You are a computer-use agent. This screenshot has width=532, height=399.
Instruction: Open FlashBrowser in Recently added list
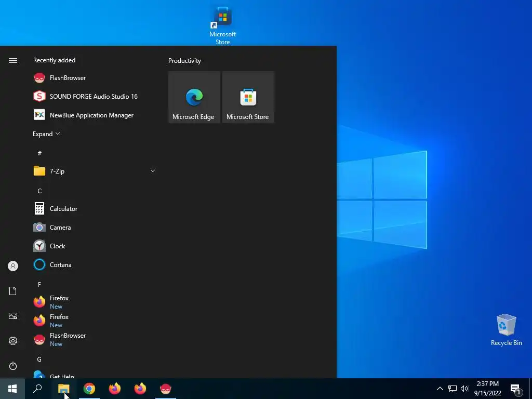tap(94, 78)
